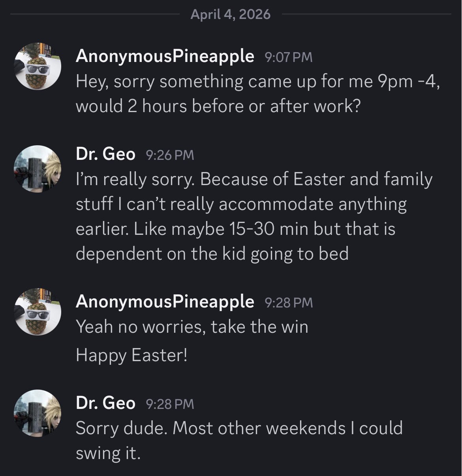Viewport: 462px width, 476px height.
Task: Click the 'Happy Easter!' message
Action: click(x=131, y=355)
